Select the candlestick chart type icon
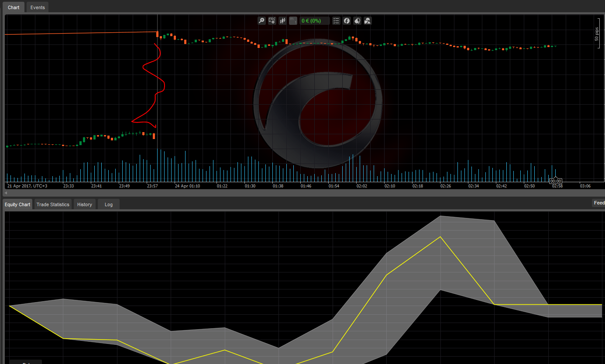Image resolution: width=605 pixels, height=364 pixels. pyautogui.click(x=282, y=20)
